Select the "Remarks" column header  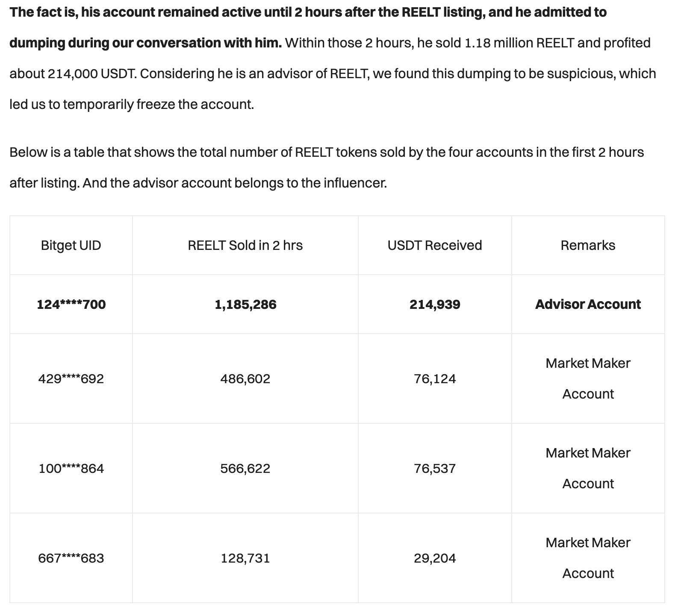point(588,245)
